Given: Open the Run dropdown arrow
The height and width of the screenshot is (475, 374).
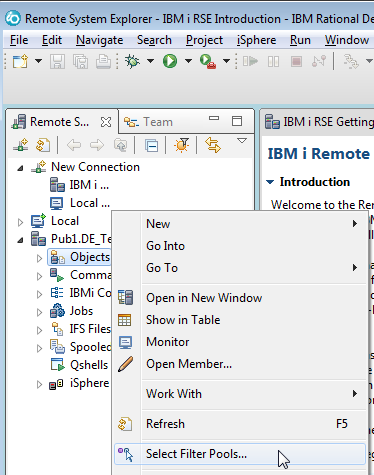Looking at the screenshot, I should 188,61.
